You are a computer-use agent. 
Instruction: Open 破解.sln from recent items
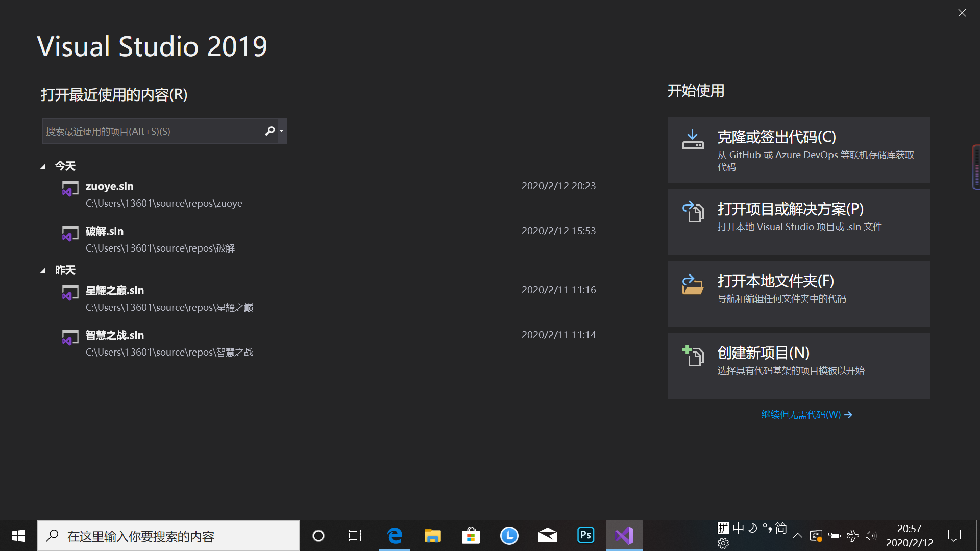click(x=105, y=231)
